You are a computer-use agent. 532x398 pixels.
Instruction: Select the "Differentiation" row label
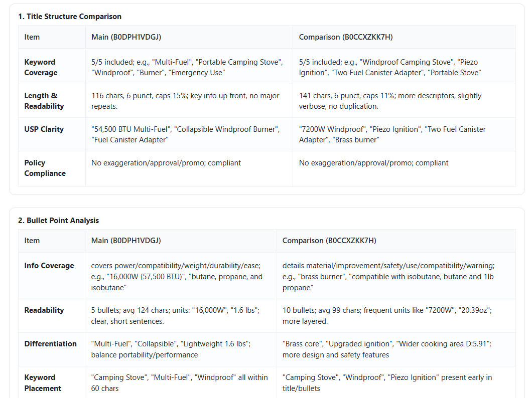50,344
